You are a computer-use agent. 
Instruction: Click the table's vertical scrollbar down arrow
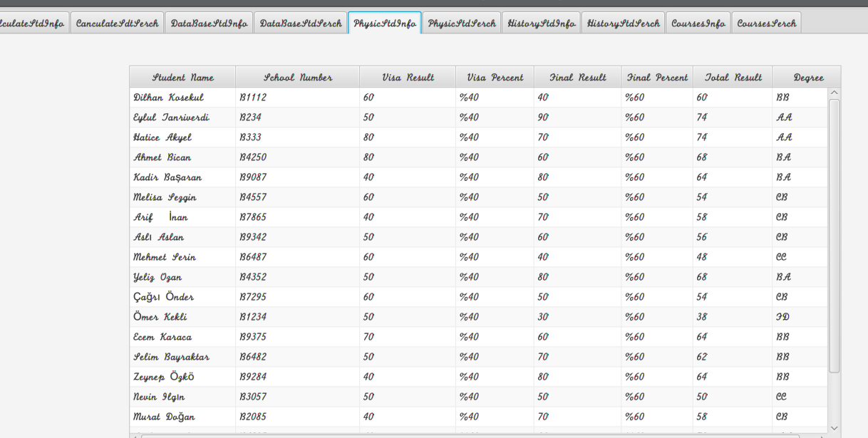pos(835,428)
